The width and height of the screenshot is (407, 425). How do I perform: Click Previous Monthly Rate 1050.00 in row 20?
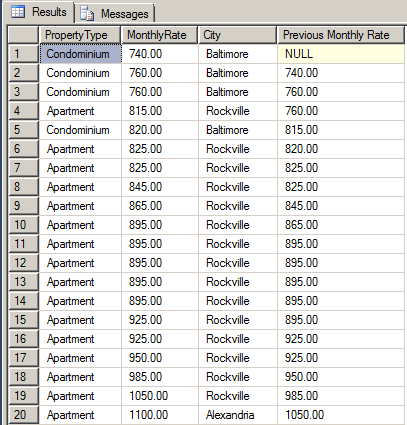[341, 415]
